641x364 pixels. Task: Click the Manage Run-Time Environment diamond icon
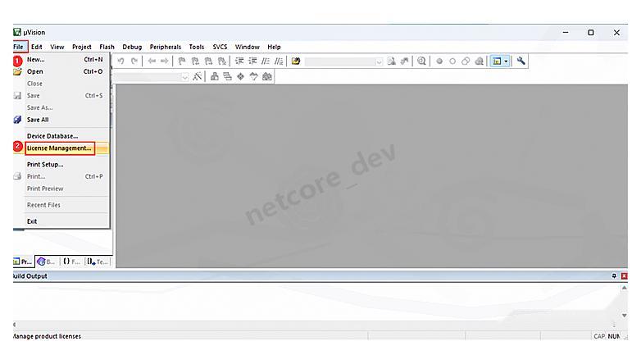[x=240, y=76]
